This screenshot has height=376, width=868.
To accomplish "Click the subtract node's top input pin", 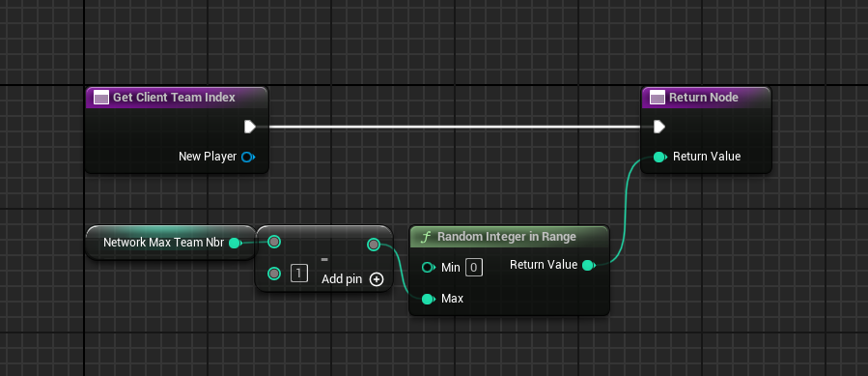I will click(274, 242).
